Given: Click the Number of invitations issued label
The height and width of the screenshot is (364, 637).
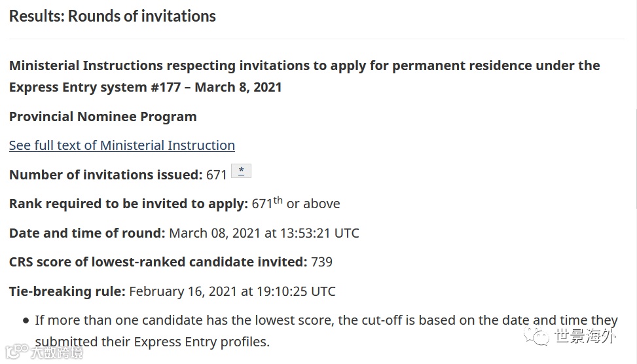Looking at the screenshot, I should tap(105, 175).
